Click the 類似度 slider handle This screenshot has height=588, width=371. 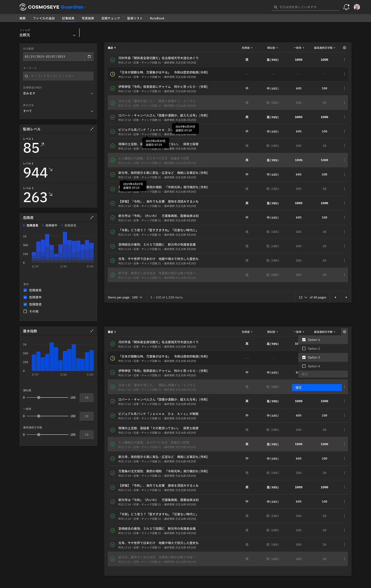tap(39, 398)
